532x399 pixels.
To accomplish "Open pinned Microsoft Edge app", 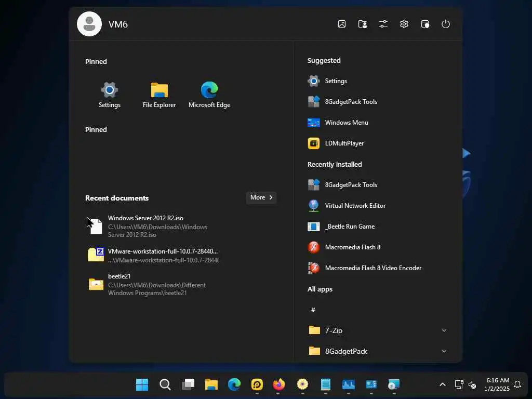I will point(209,95).
